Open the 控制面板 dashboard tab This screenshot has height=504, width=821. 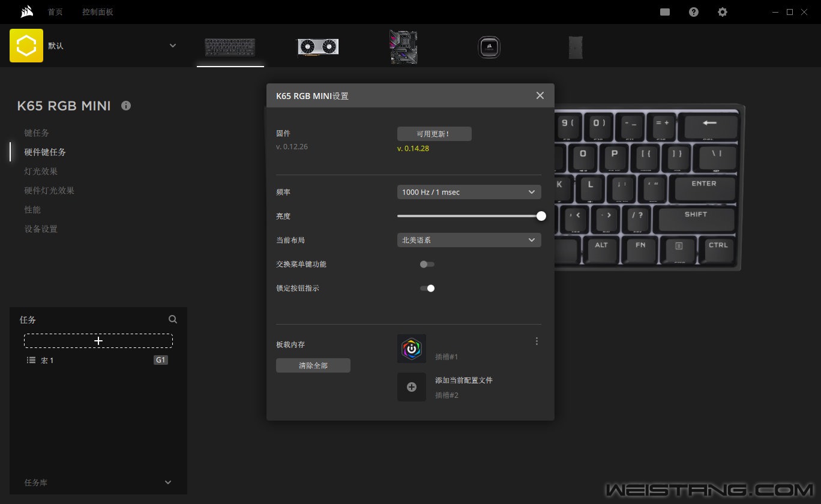[98, 12]
